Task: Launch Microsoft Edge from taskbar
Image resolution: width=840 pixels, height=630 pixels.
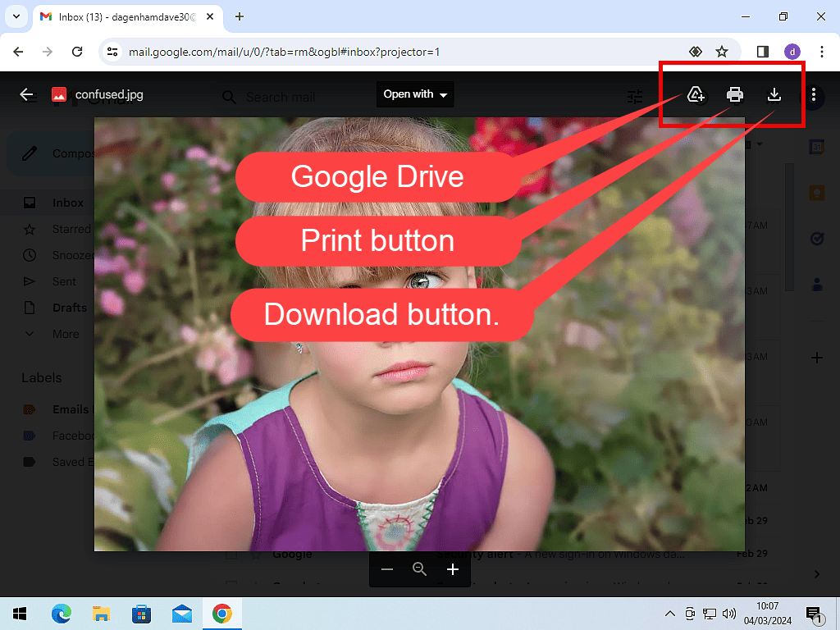Action: click(x=62, y=614)
